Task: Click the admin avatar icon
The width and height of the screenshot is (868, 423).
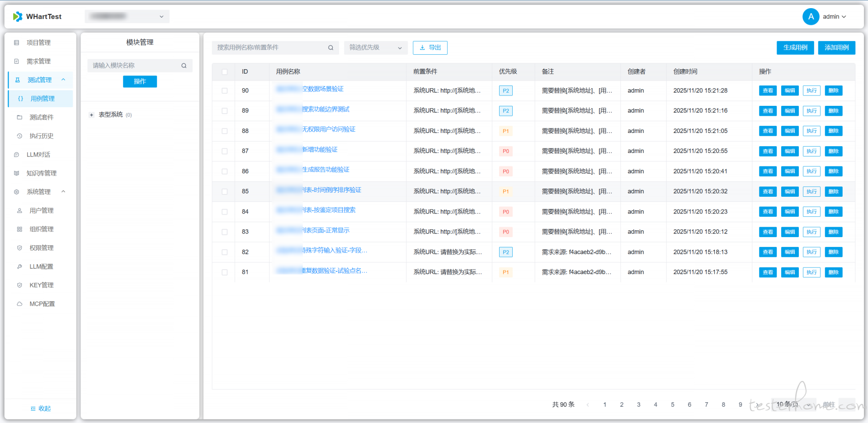Action: point(811,17)
